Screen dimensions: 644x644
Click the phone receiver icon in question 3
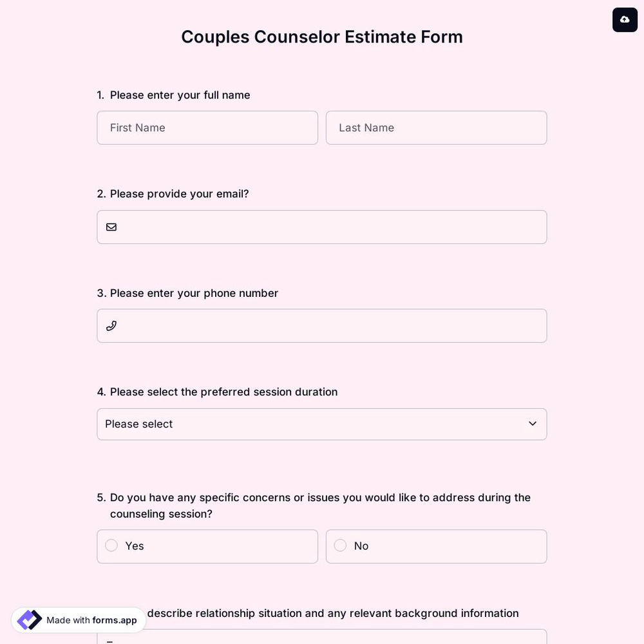point(111,325)
